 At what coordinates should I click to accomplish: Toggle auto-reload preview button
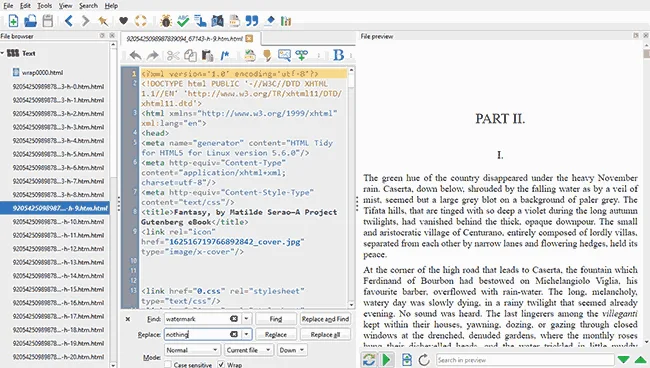pyautogui.click(x=369, y=359)
